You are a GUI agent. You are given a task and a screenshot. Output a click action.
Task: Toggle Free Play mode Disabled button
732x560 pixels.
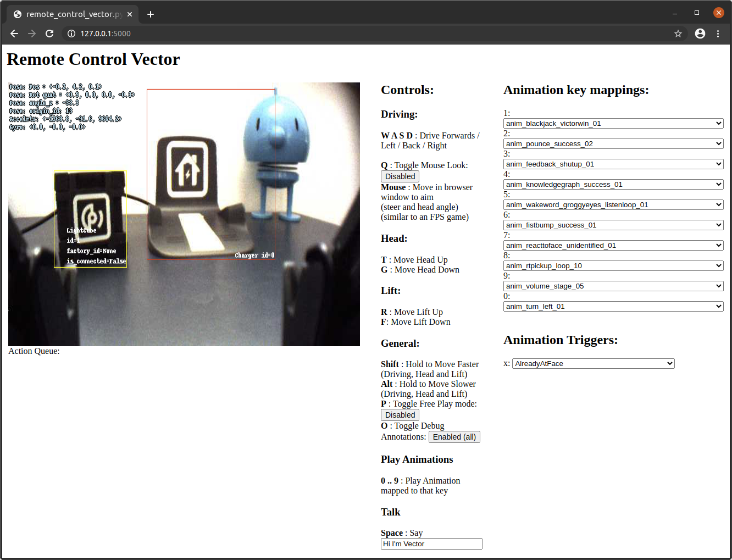[x=400, y=415]
